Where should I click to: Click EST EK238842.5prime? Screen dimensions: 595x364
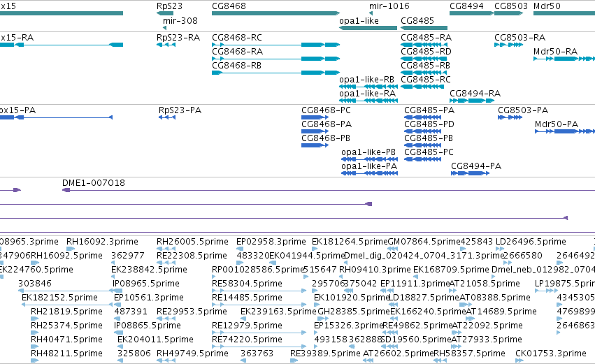point(149,270)
